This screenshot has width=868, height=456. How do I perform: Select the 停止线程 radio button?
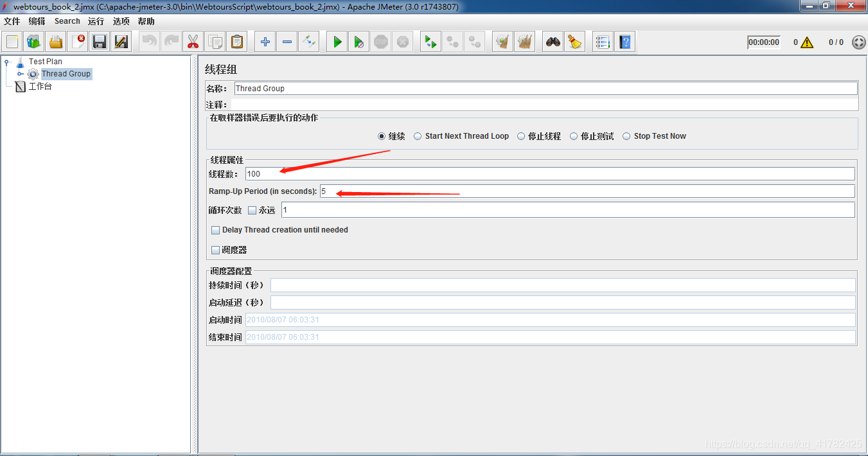click(x=521, y=136)
